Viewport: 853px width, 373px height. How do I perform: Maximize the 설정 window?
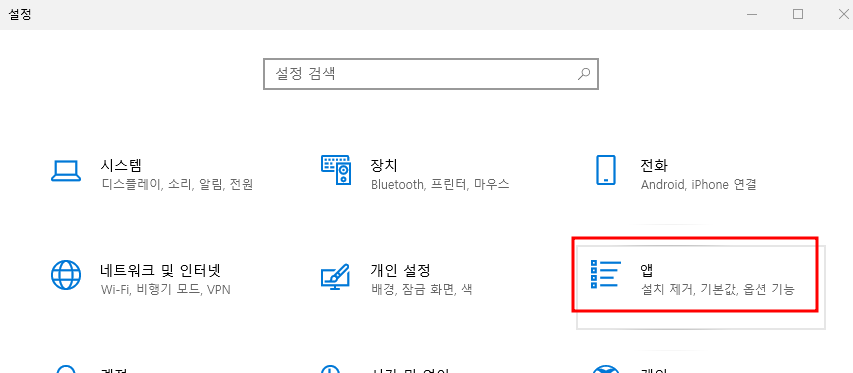coord(798,15)
